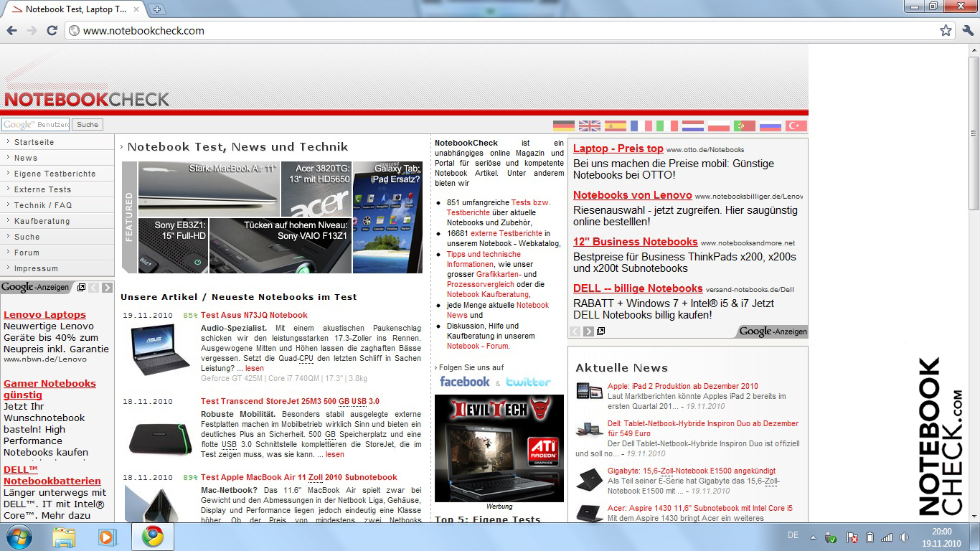The width and height of the screenshot is (980, 551).
Task: Open Windows Explorer from taskbar
Action: [64, 537]
